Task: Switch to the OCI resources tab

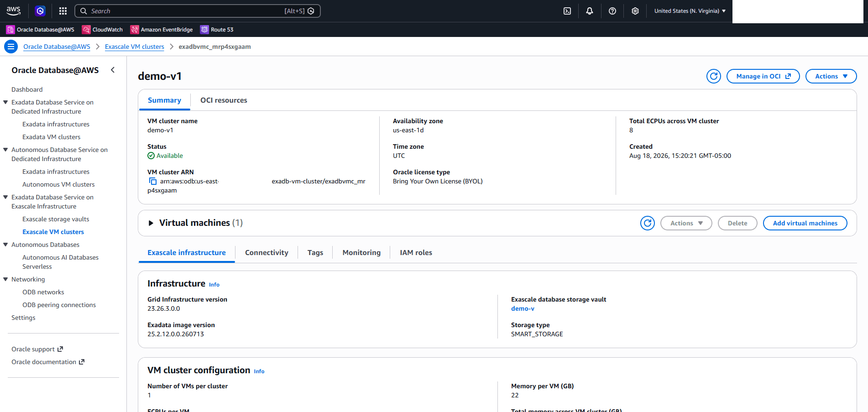Action: (x=224, y=100)
